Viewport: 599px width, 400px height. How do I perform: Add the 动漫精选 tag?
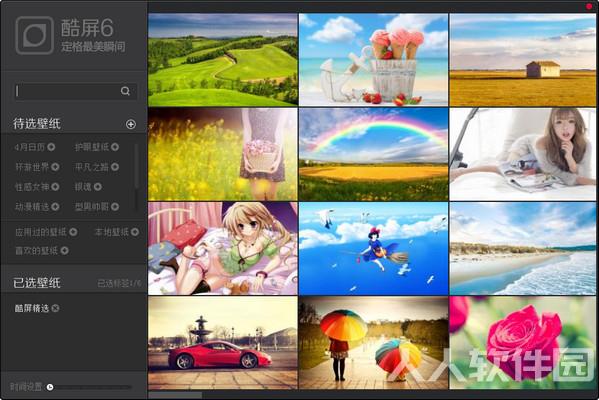(x=55, y=207)
